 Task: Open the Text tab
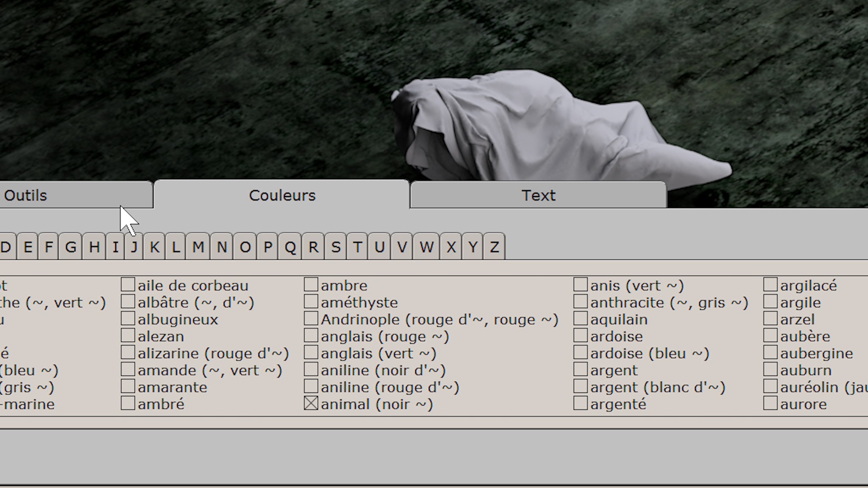[538, 196]
